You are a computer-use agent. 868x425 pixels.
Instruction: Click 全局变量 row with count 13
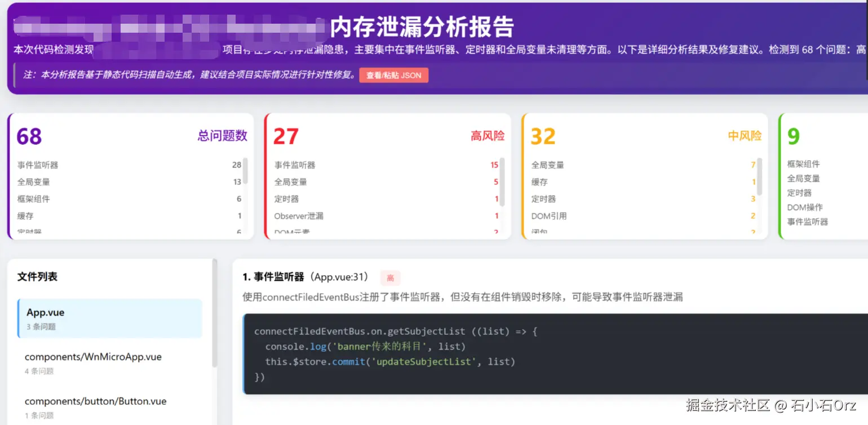tap(129, 182)
